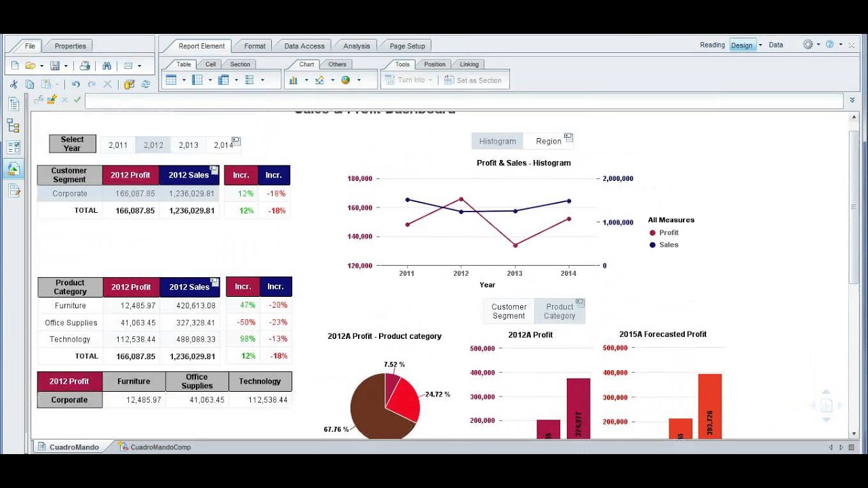Click the Find binoculars icon
Image resolution: width=868 pixels, height=488 pixels.
tap(106, 66)
